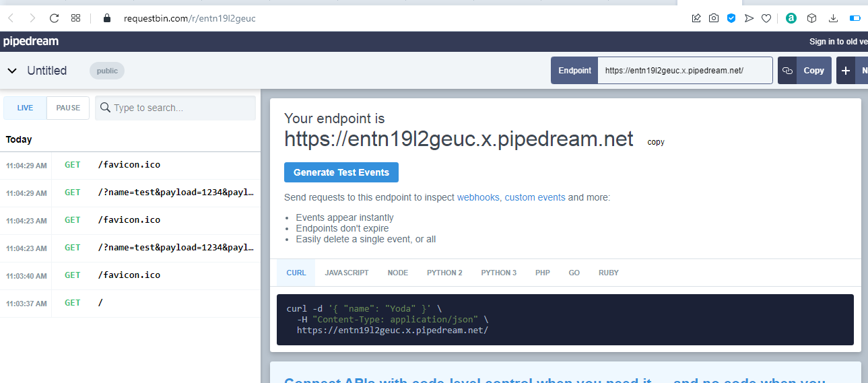Select the CURL code tab

click(x=296, y=273)
